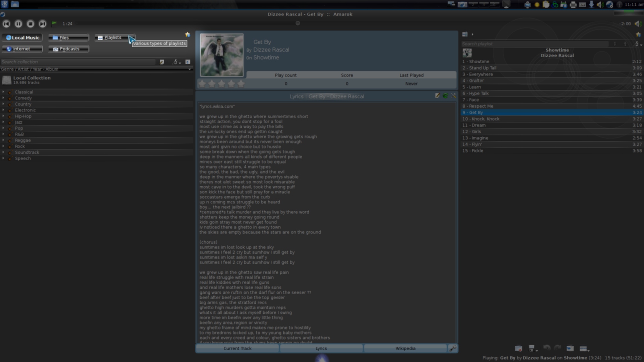This screenshot has height=362, width=644.
Task: Select track 15 - Fickle
Action: point(552,151)
